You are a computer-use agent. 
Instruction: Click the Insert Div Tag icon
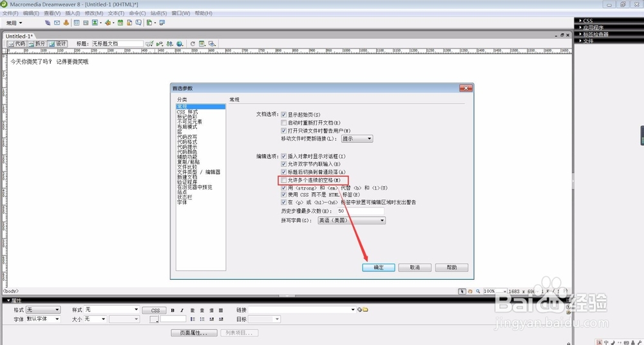click(86, 23)
